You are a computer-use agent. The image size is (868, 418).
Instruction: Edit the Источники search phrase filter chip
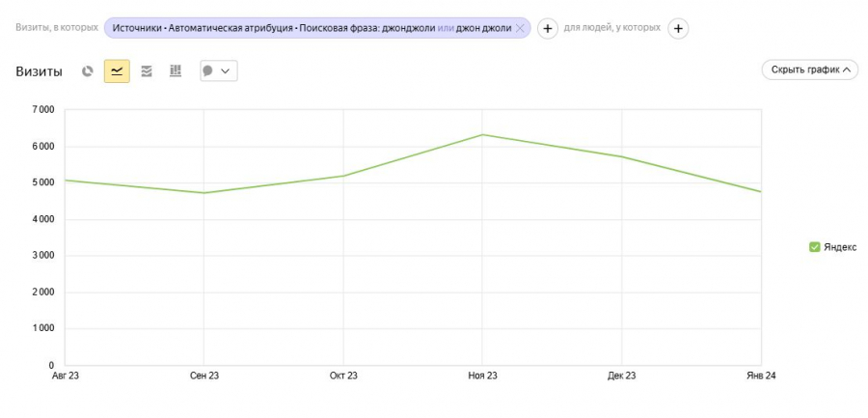pos(311,28)
